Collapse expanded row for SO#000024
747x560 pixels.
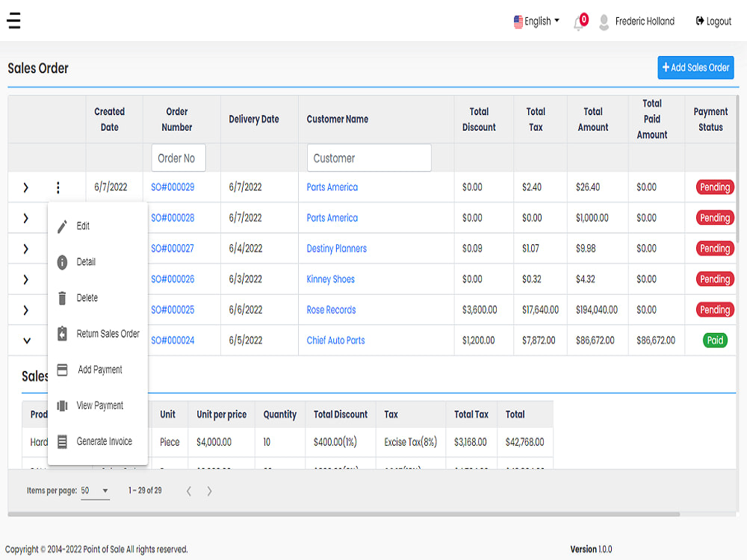coord(27,340)
